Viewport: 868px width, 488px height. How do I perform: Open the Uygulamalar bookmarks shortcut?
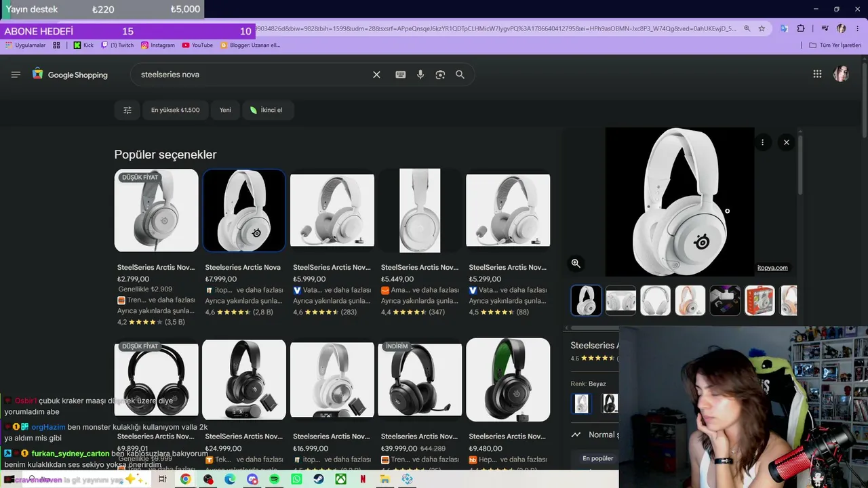click(26, 45)
